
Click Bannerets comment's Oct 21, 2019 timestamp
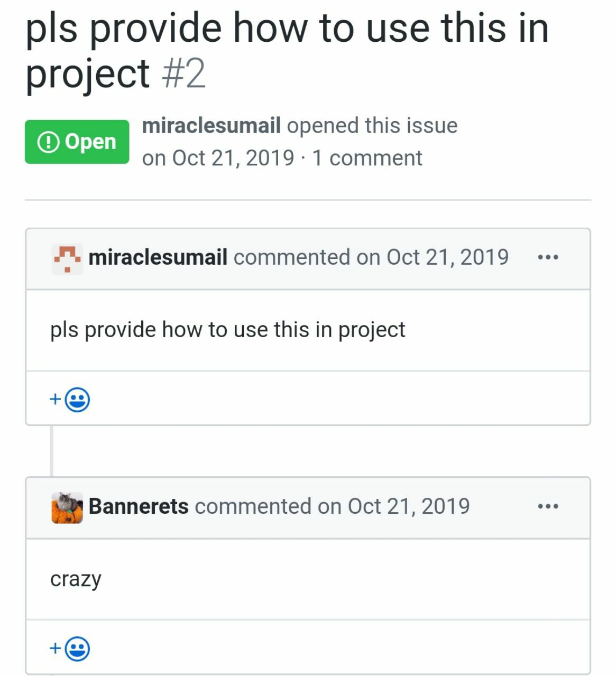(x=333, y=506)
